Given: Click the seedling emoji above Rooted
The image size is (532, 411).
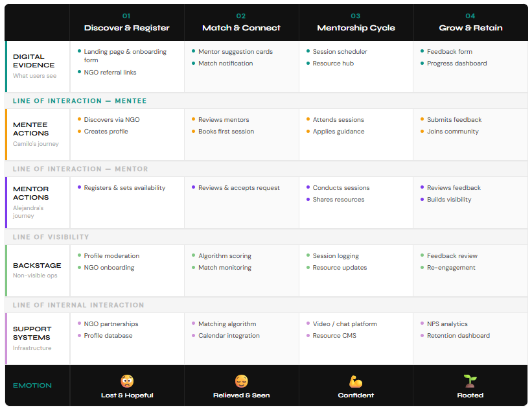Looking at the screenshot, I should [470, 381].
